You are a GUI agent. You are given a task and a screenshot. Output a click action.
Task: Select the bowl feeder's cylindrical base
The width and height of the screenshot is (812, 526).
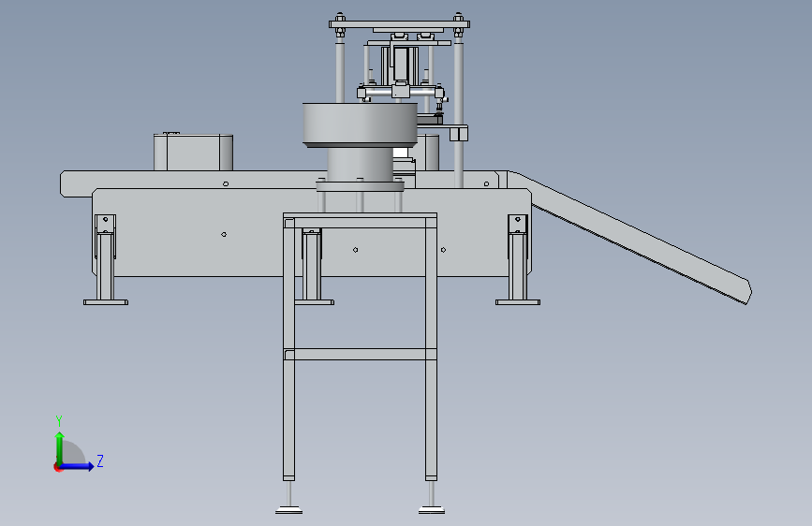(360, 164)
